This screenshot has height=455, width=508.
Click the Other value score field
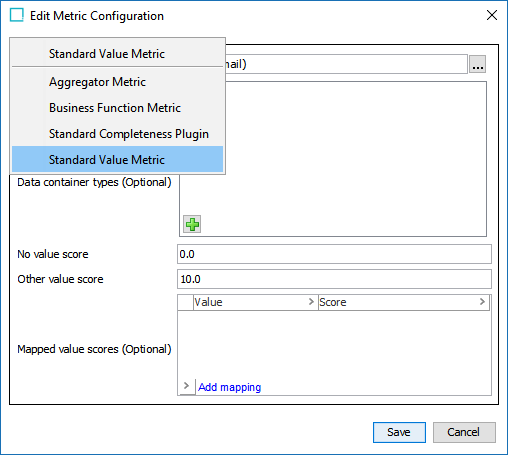pyautogui.click(x=334, y=279)
